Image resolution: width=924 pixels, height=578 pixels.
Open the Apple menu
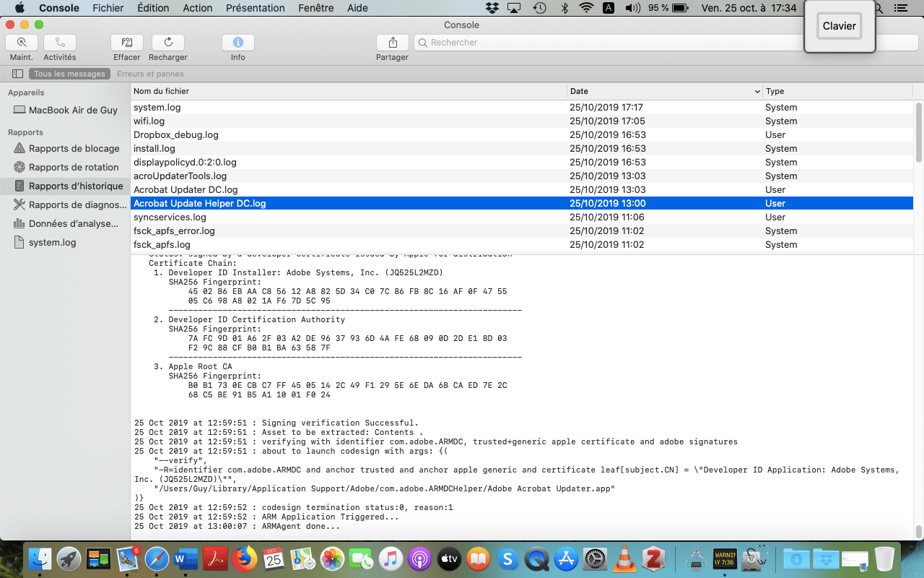coord(19,8)
